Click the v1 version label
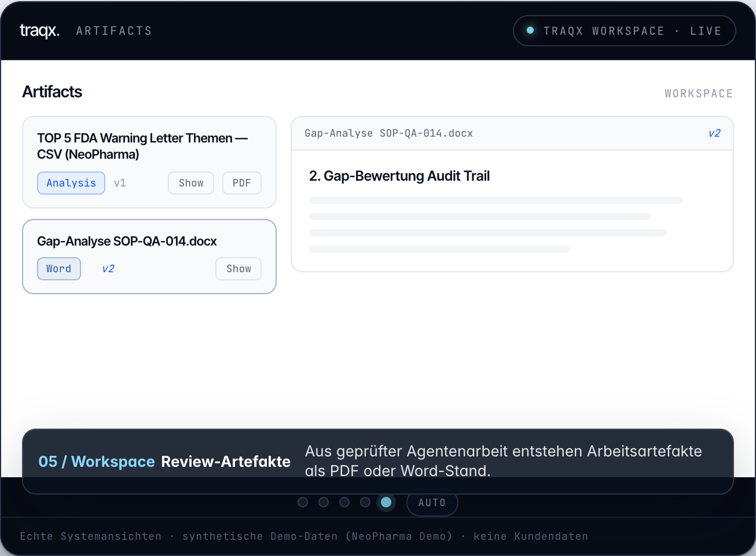 [x=120, y=183]
